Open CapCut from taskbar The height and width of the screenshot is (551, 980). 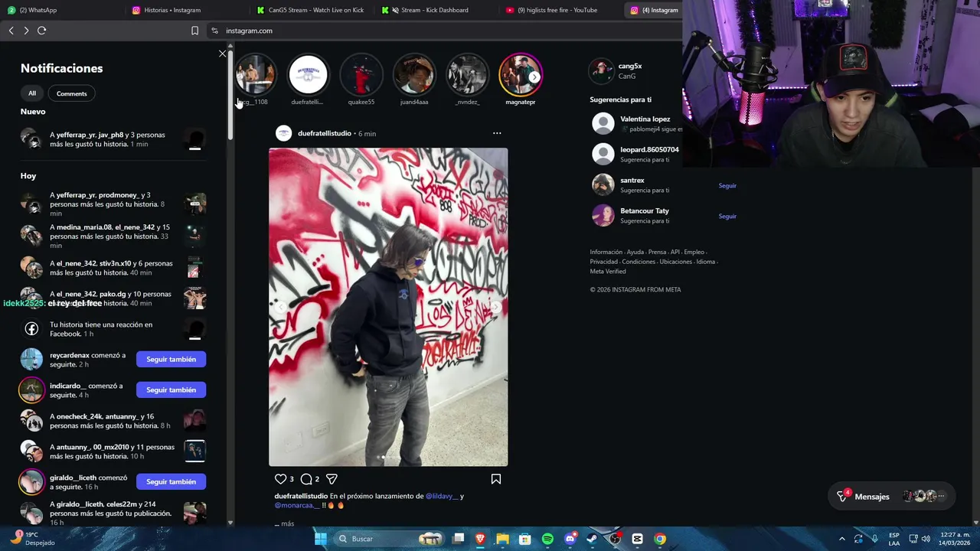click(x=637, y=539)
